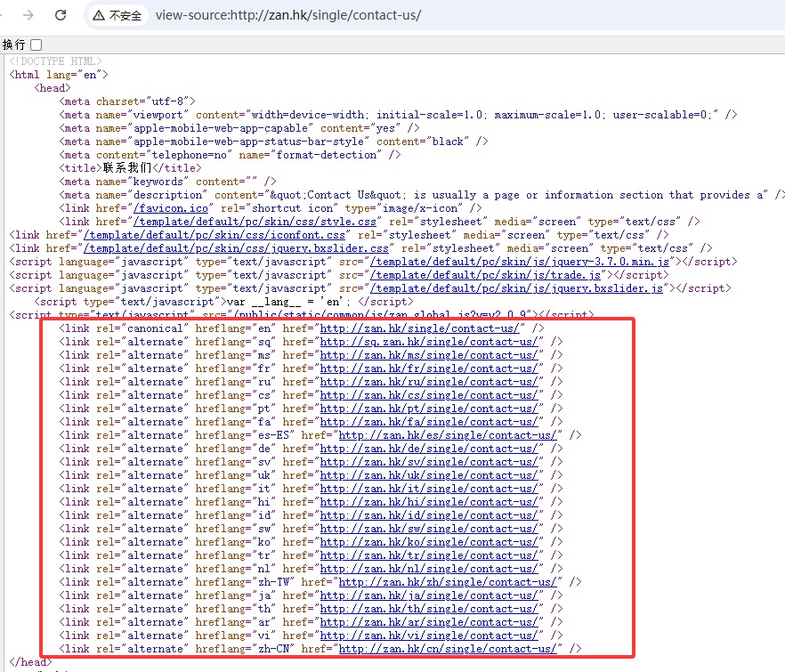Toggle the 换行 line-wrap checkbox

click(36, 45)
